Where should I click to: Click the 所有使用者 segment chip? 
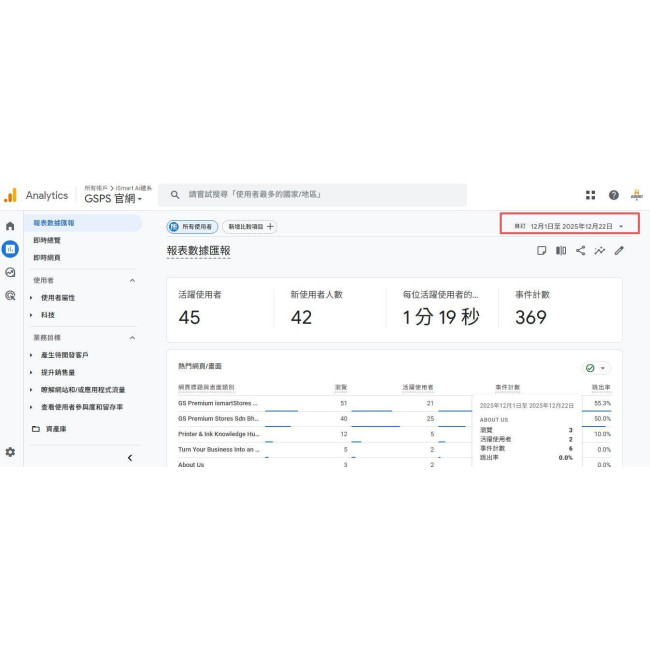[192, 227]
